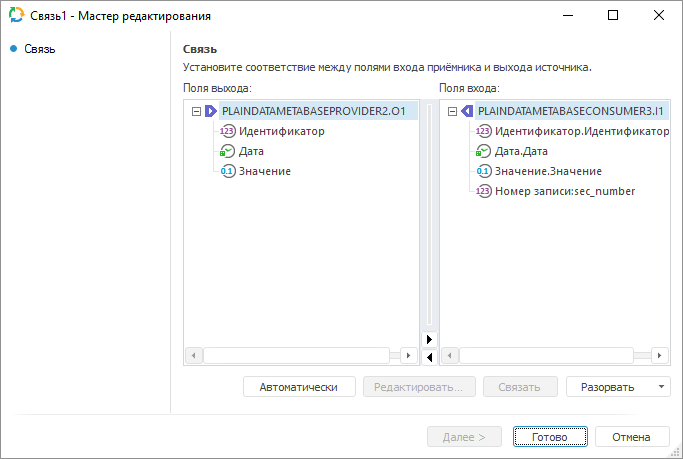Viewport: 683px width, 459px height.
Task: Collapse the PLAINDATAMETABASECONSUMER3.I1 tree node
Action: coord(452,112)
